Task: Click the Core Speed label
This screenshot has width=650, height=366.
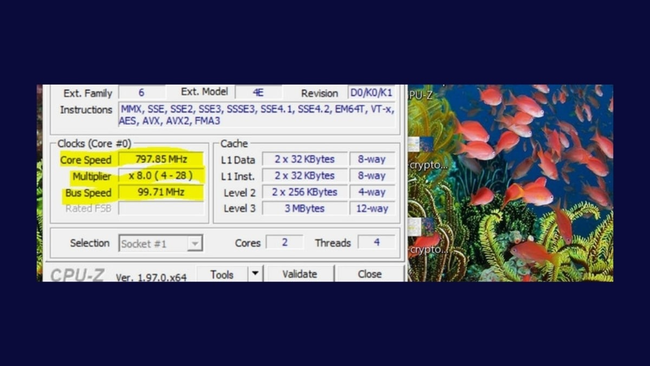Action: [x=86, y=160]
